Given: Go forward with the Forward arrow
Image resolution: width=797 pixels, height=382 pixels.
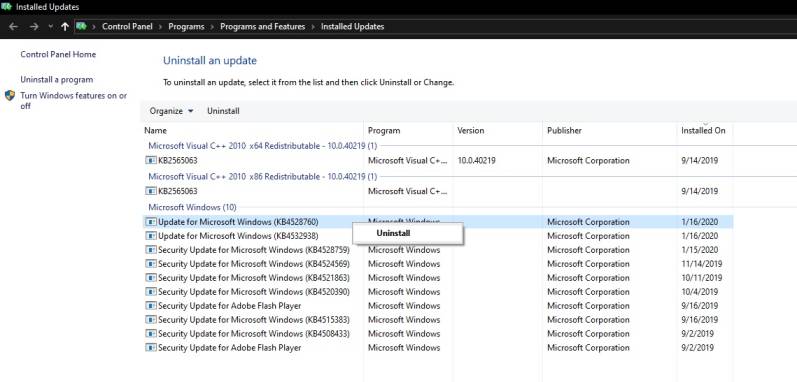Looking at the screenshot, I should pyautogui.click(x=34, y=26).
